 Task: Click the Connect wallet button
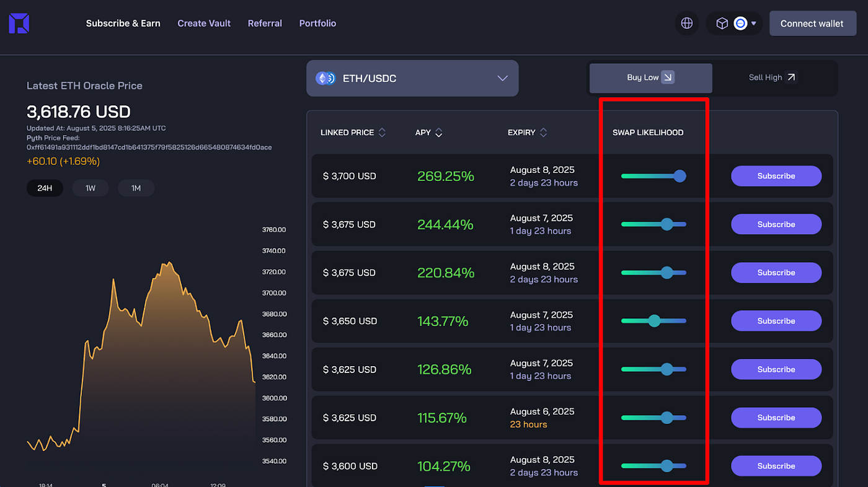pos(812,23)
